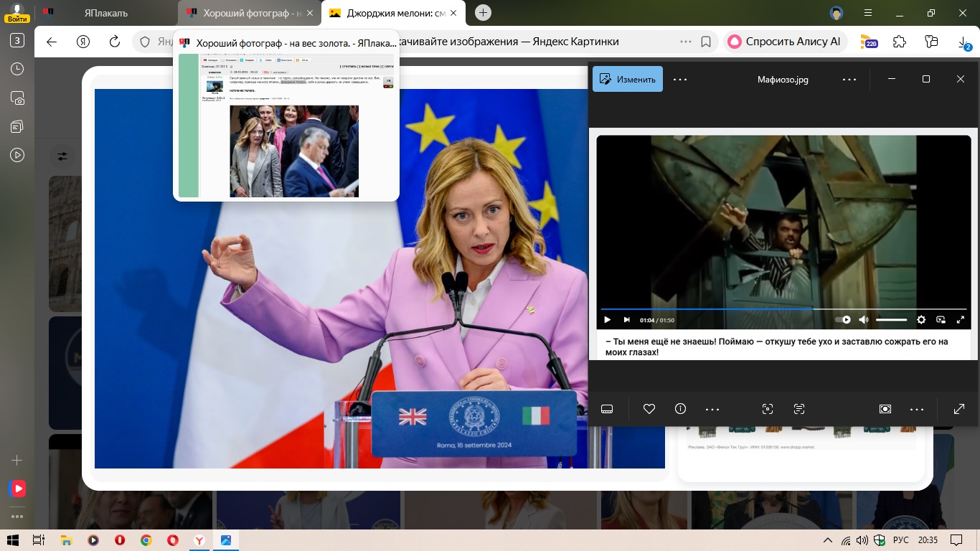The image size is (980, 551).
Task: Open the Photos app taskbar icon
Action: click(225, 540)
